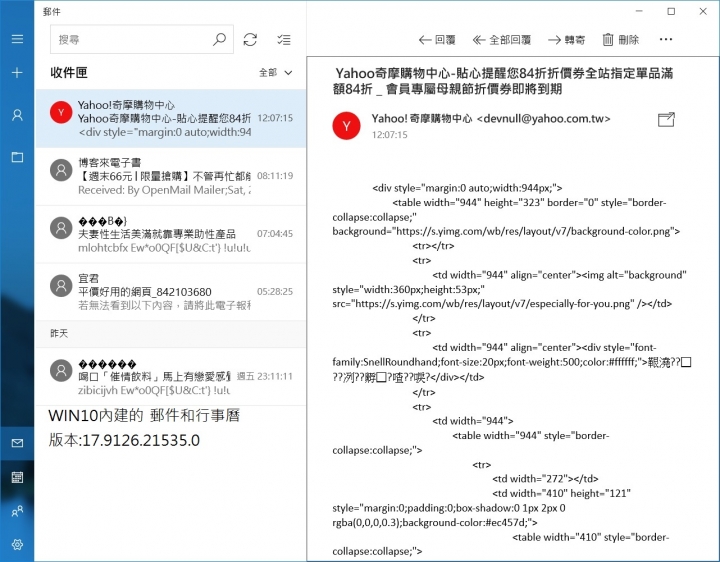Click the search magnifier icon

point(219,39)
